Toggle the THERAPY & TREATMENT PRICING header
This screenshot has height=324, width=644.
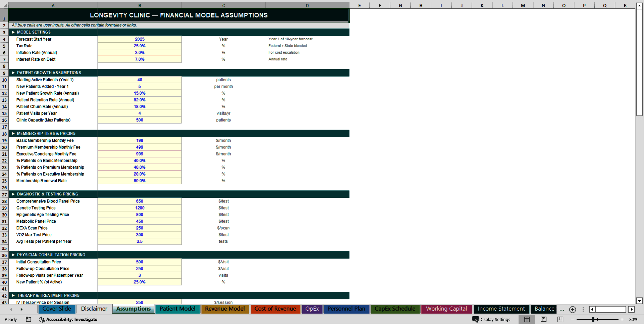(13, 295)
